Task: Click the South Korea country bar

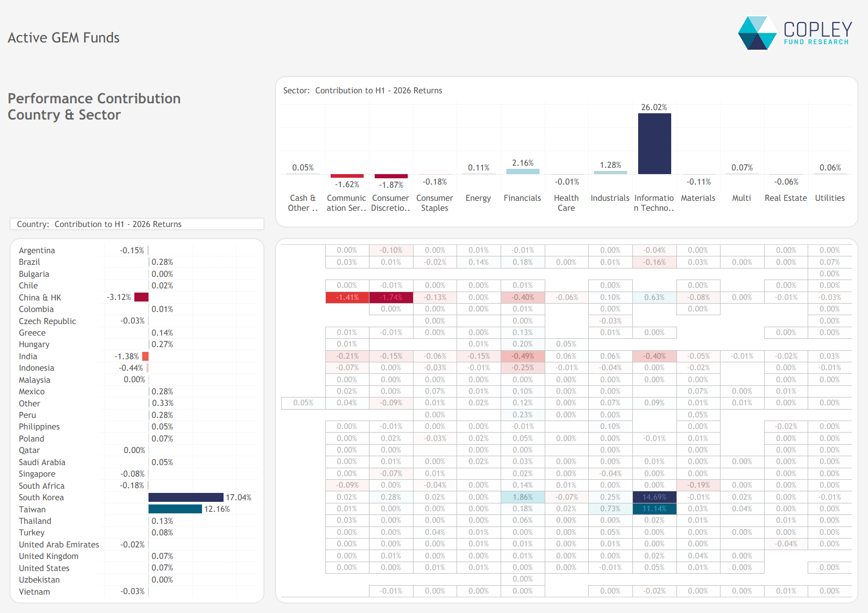Action: (186, 497)
